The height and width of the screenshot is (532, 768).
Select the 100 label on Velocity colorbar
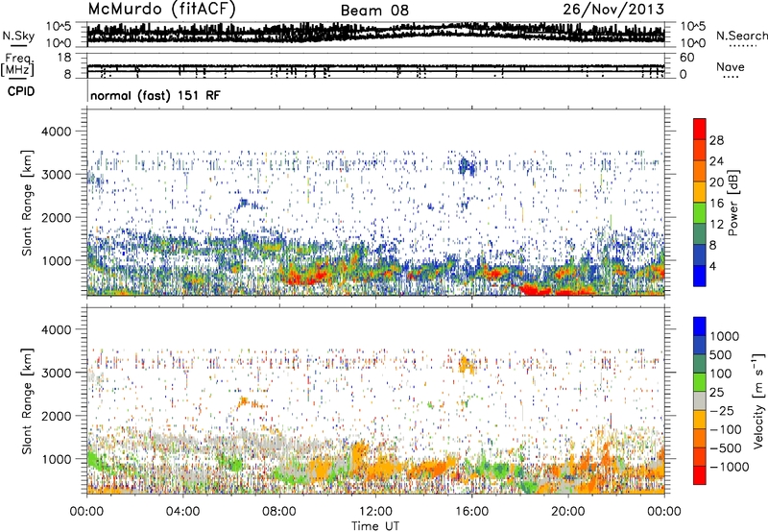pyautogui.click(x=721, y=374)
